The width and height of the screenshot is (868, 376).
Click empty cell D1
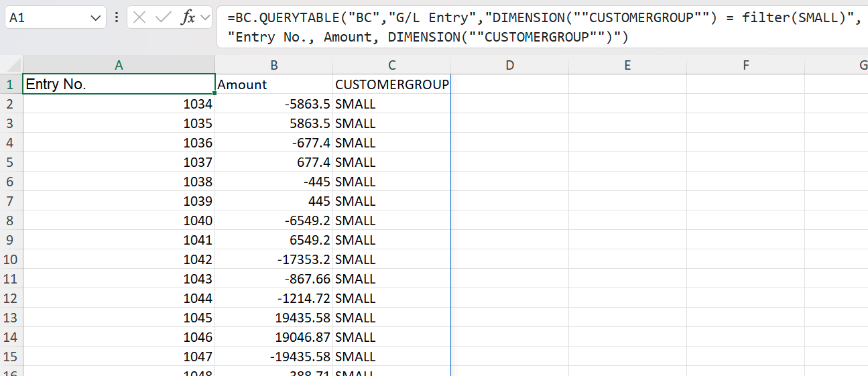(x=510, y=84)
